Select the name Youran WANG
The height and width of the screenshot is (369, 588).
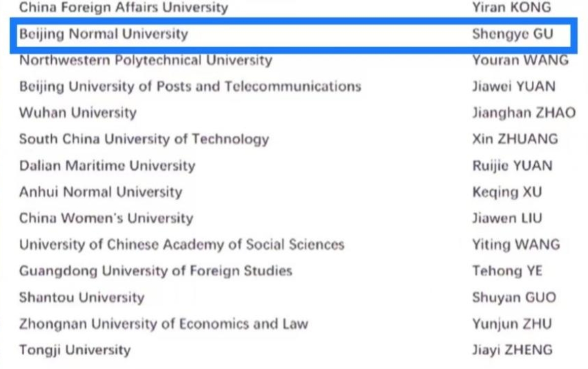coord(520,60)
